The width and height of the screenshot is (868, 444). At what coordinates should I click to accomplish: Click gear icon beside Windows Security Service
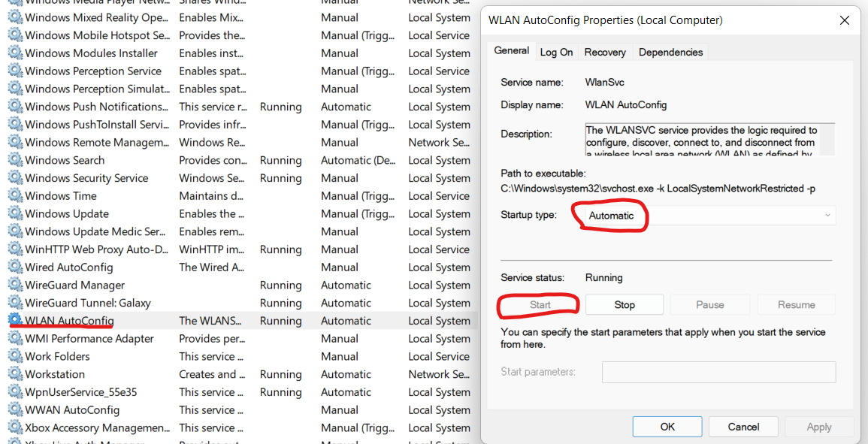point(15,178)
